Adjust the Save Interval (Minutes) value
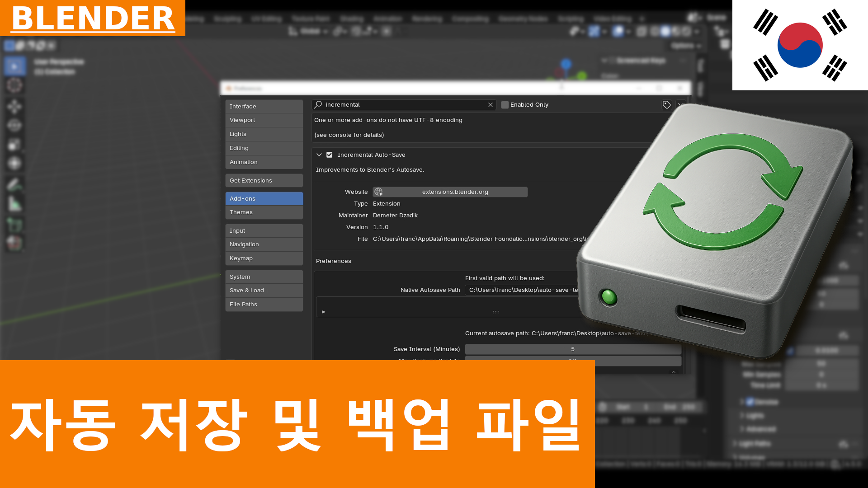This screenshot has width=868, height=488. (x=573, y=349)
